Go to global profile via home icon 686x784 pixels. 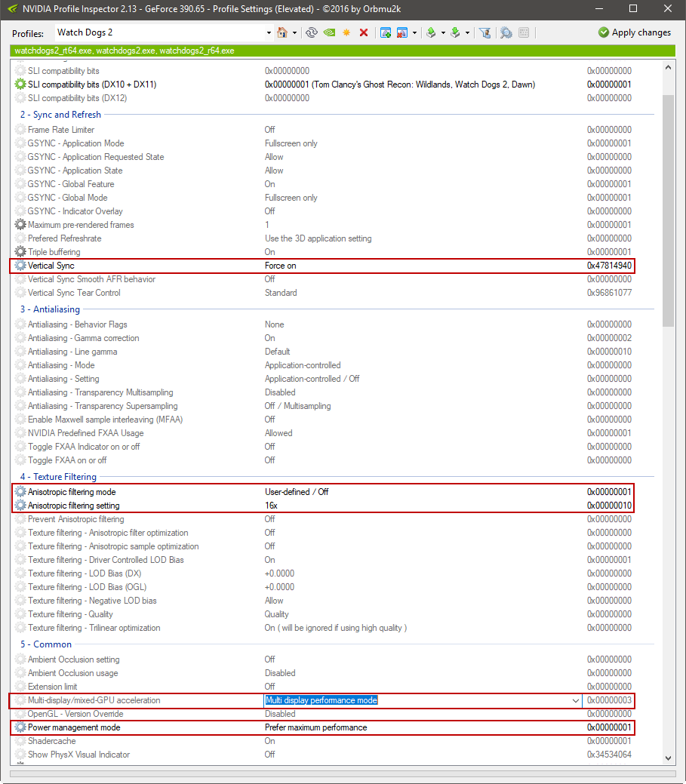(282, 32)
